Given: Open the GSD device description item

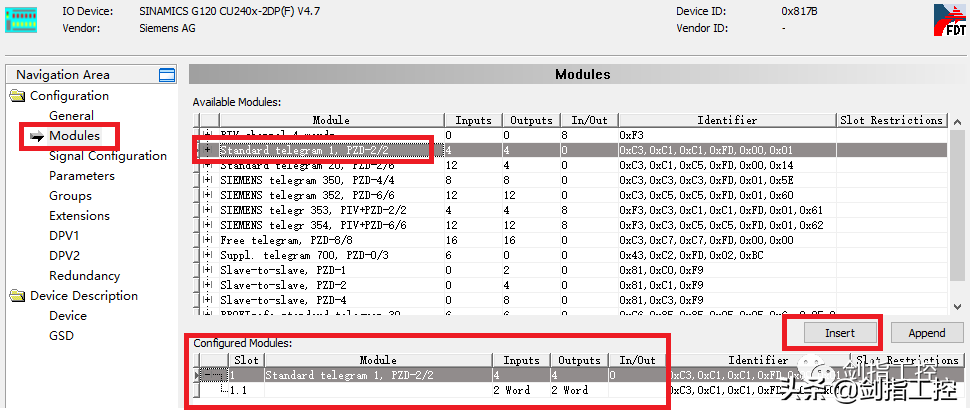Looking at the screenshot, I should pos(61,336).
